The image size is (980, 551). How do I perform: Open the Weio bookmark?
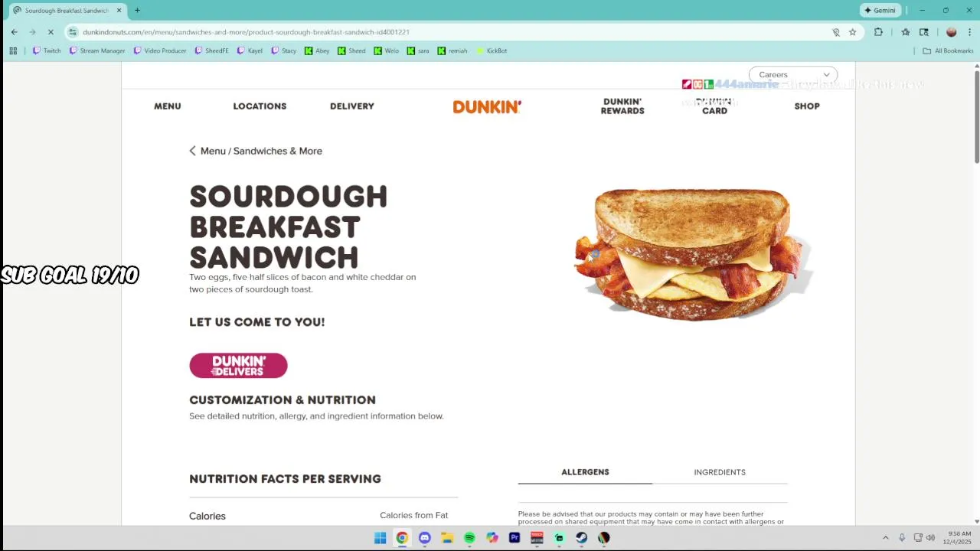click(387, 51)
